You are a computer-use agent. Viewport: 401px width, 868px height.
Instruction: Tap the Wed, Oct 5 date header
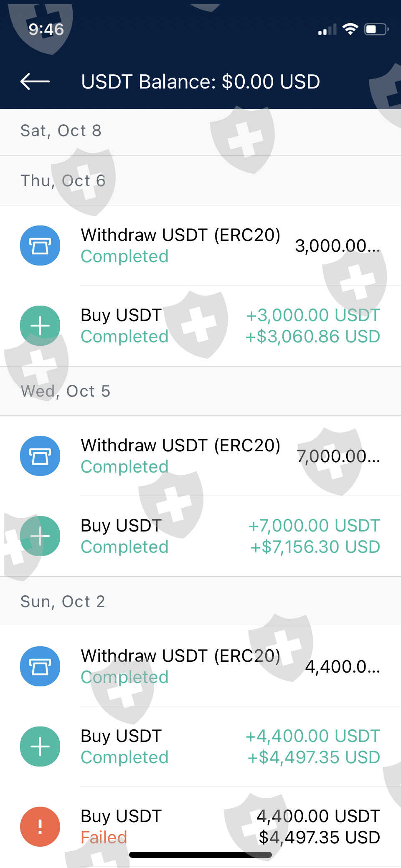(x=66, y=392)
